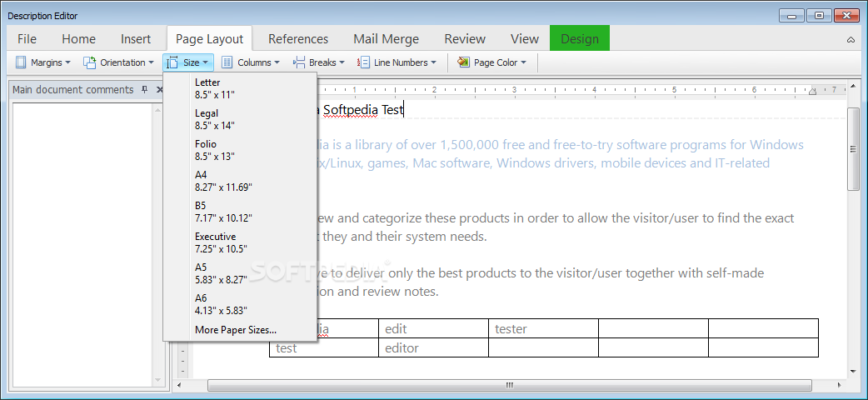Click the document scroll down arrow
Screen dimensions: 868x400
click(x=854, y=372)
